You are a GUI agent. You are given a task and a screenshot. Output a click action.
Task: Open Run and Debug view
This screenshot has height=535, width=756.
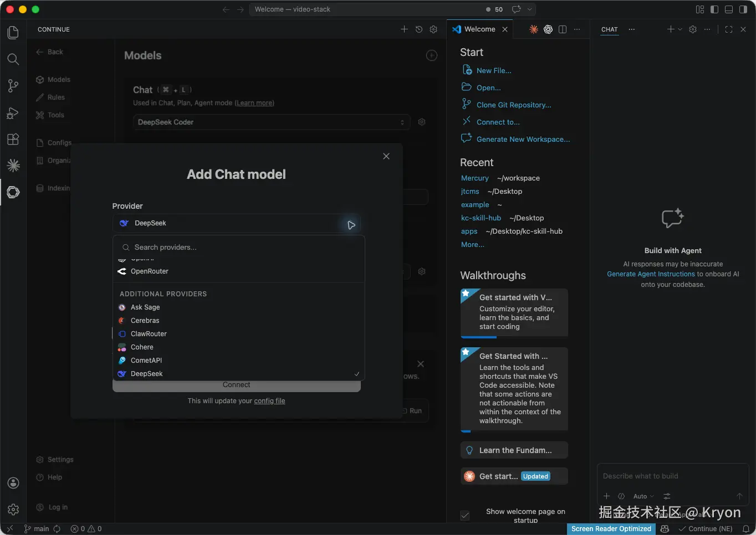[x=13, y=112]
